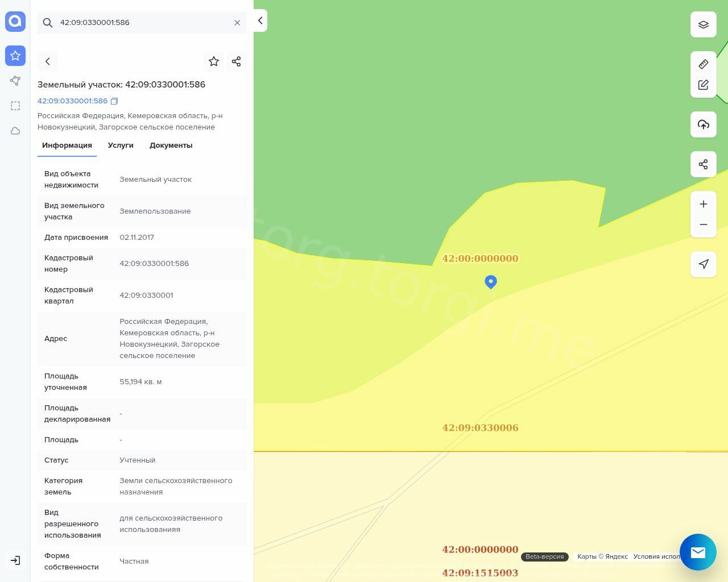Open favorites in left sidebar
The image size is (728, 582).
[x=15, y=56]
